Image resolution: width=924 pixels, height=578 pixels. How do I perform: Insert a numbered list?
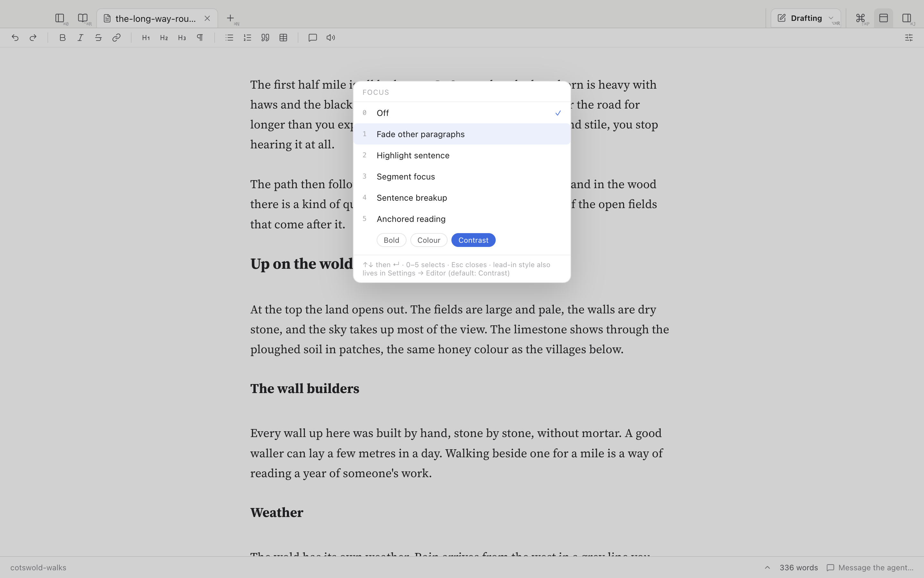247,38
